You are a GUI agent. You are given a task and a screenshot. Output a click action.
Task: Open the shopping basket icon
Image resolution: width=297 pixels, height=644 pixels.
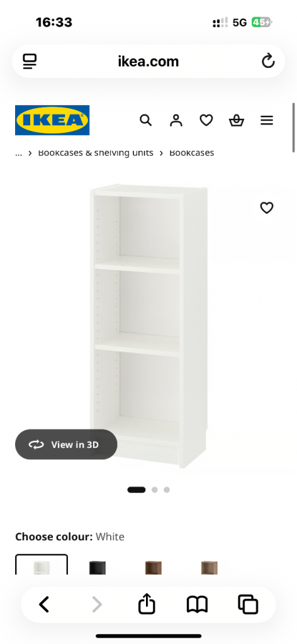point(237,120)
